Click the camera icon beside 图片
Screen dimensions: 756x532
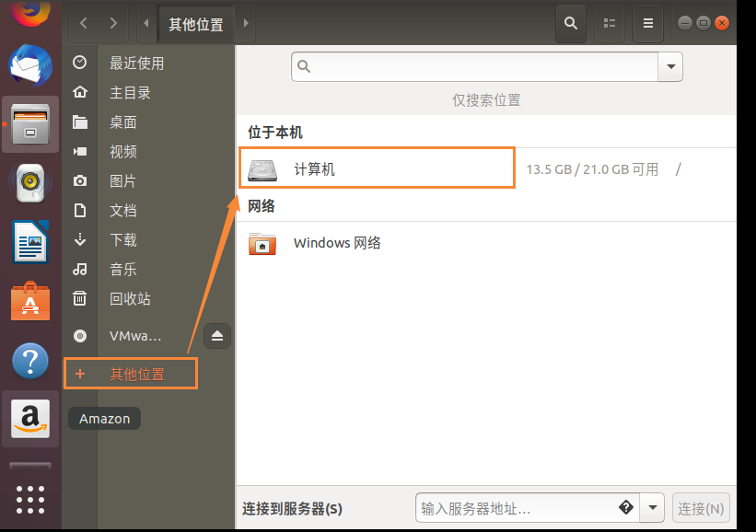click(80, 180)
